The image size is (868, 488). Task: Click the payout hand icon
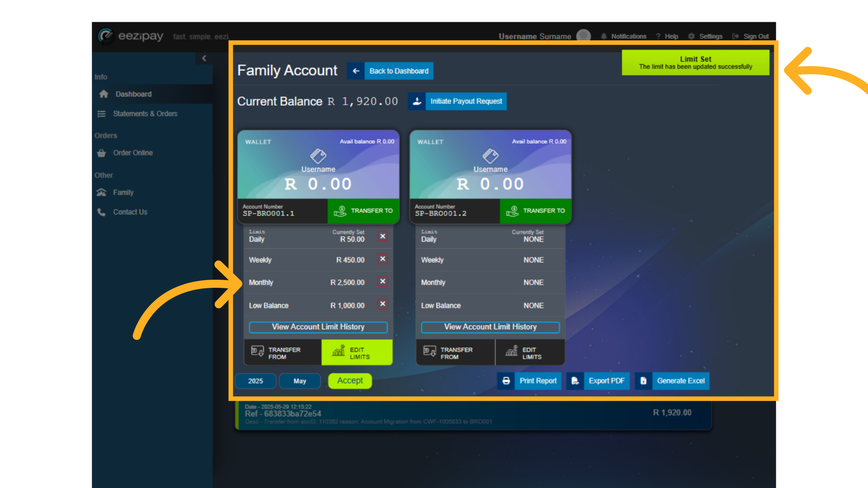click(x=417, y=101)
